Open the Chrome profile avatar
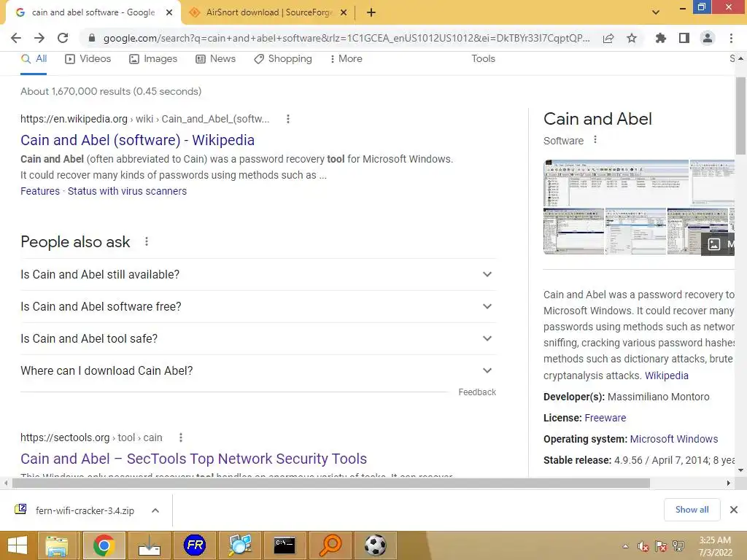Image resolution: width=747 pixels, height=560 pixels. point(708,38)
